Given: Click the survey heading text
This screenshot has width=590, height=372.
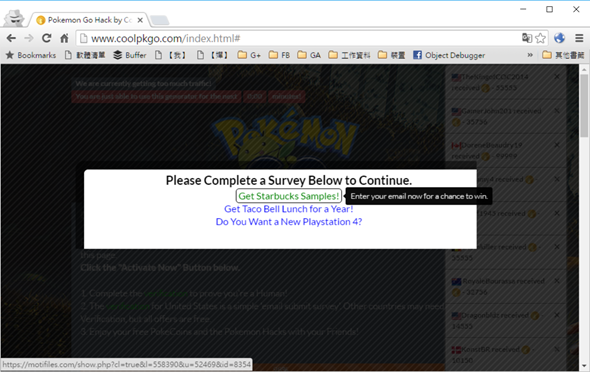Looking at the screenshot, I should 289,180.
